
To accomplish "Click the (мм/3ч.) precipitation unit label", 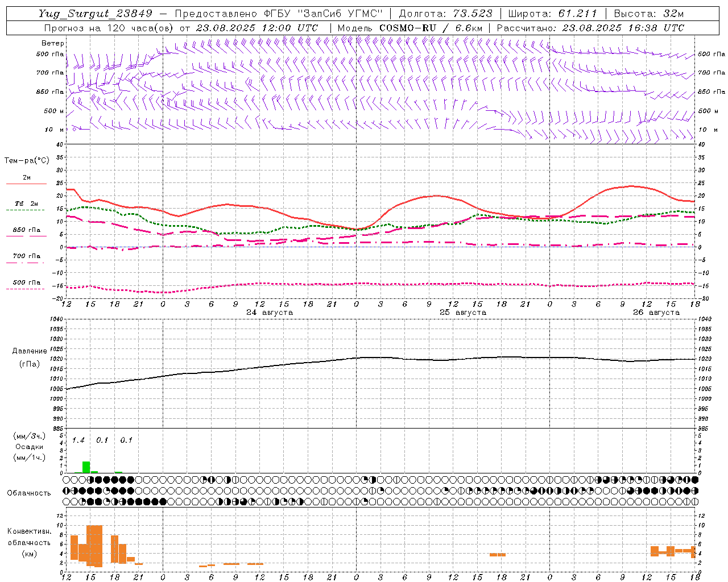I will coord(29,436).
